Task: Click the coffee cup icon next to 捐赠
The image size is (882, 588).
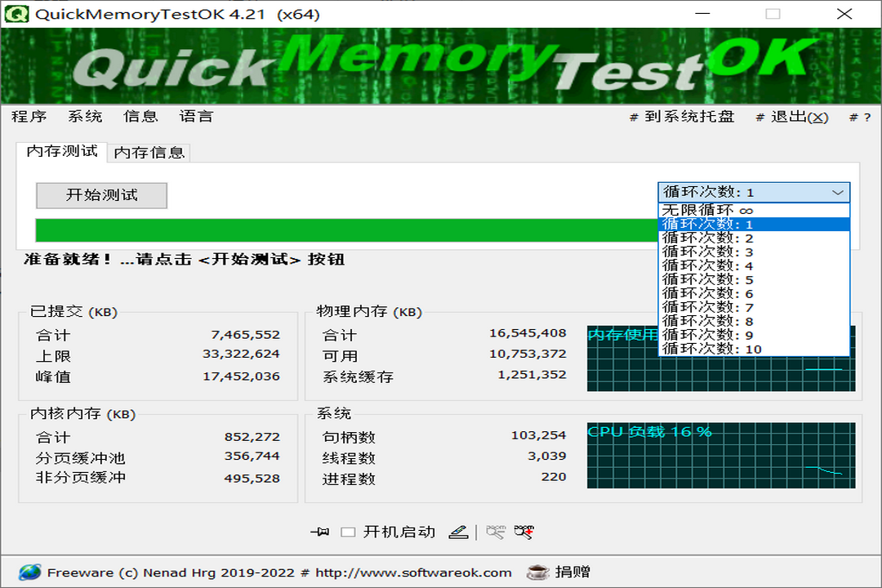Action: coord(537,572)
